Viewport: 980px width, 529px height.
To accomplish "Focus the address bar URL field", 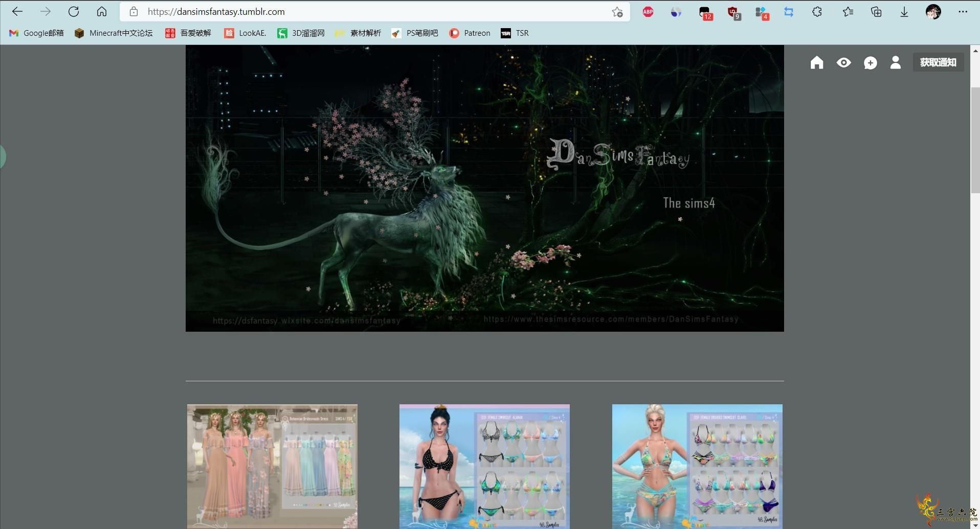I will 374,12.
